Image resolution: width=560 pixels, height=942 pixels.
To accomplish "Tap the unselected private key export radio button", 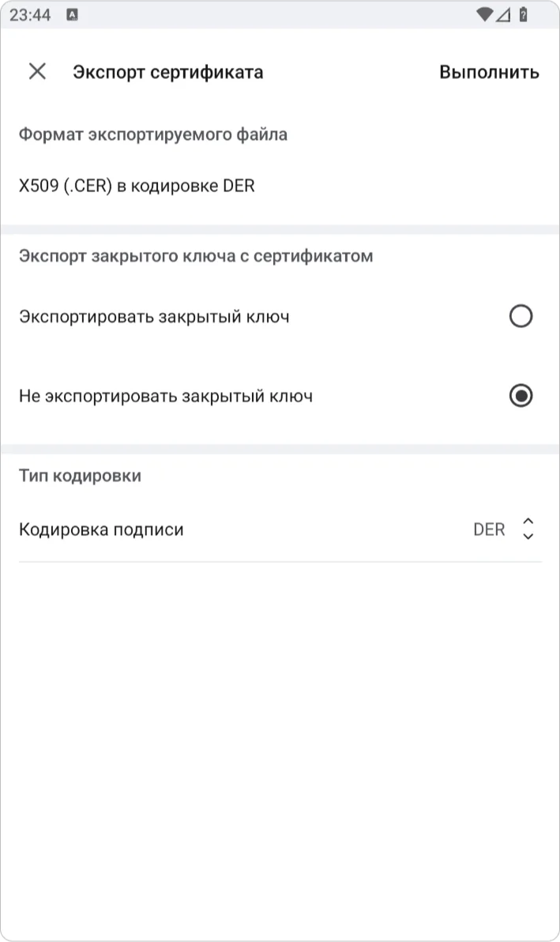I will [x=520, y=316].
